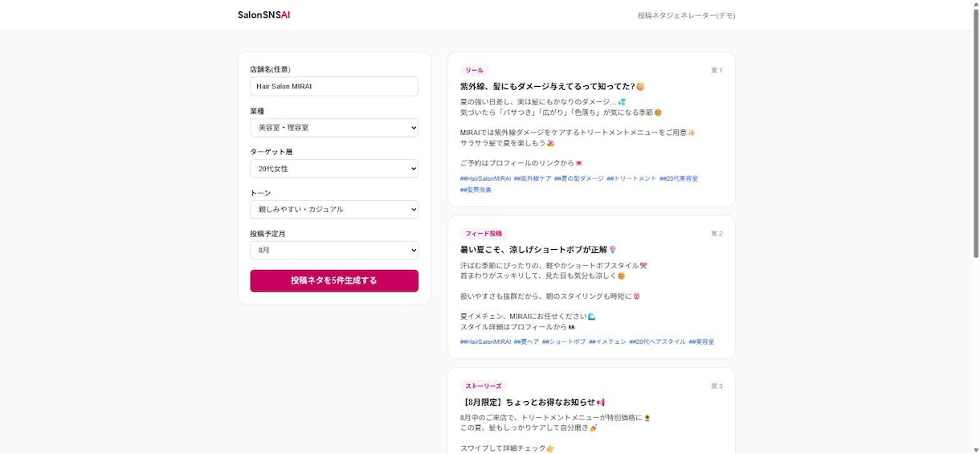
Task: Click ##HairSalonMIRAI hashtag in the リール card
Action: pyautogui.click(x=485, y=178)
